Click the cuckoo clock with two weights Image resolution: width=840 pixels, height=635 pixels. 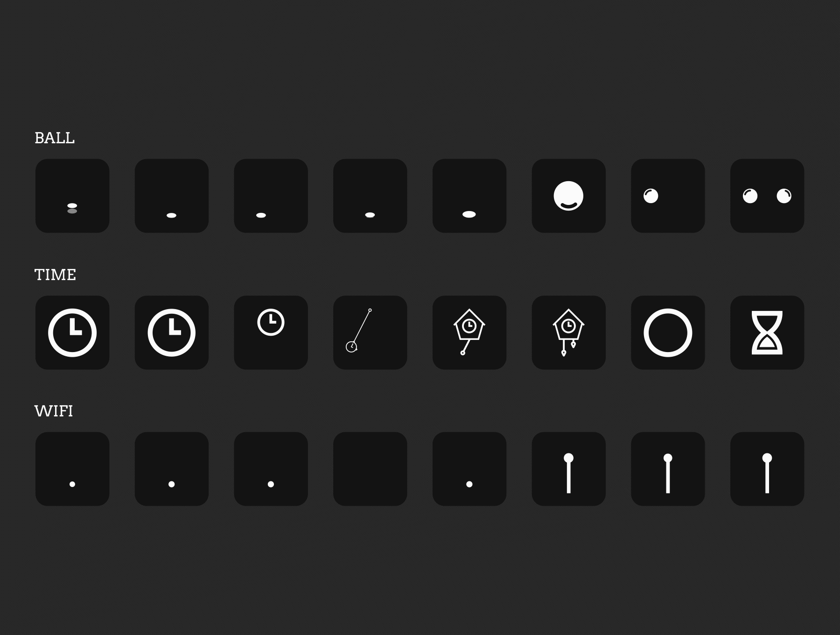568,332
